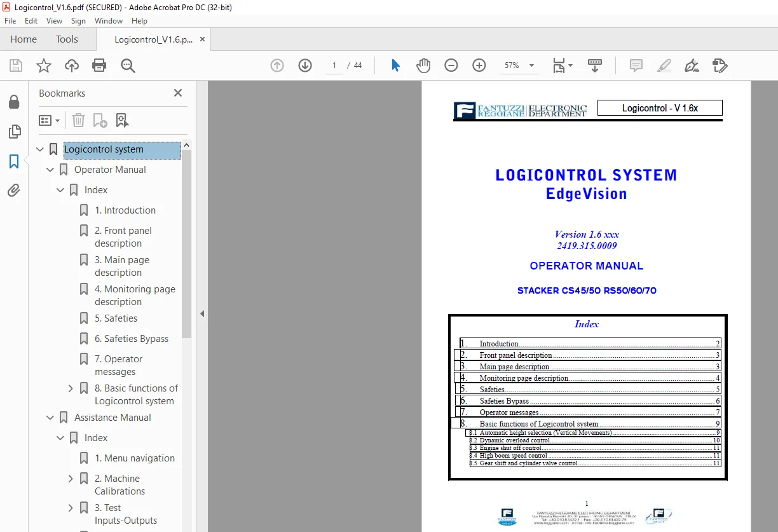Viewport: 778px width, 532px height.
Task: Collapse the Logicontrol system bookmark
Action: click(x=40, y=149)
